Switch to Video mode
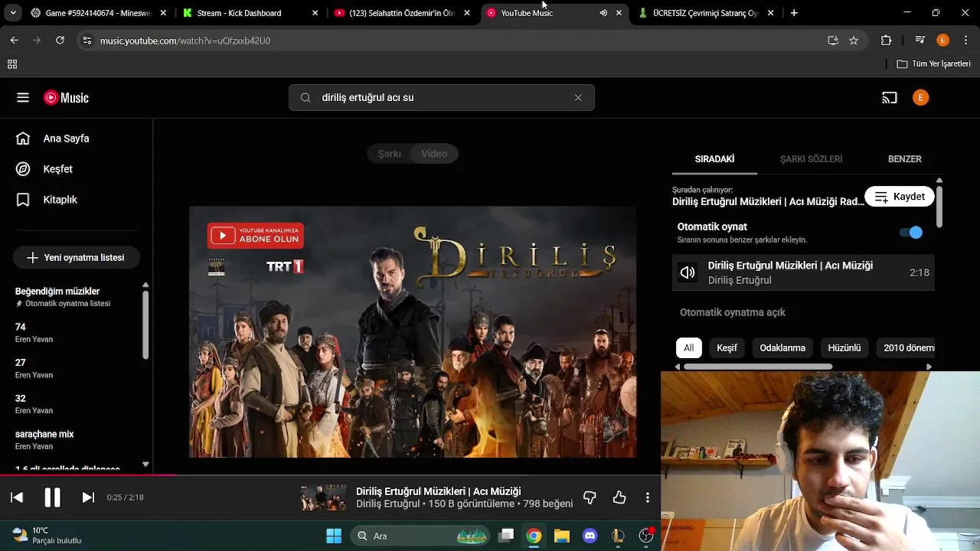Image resolution: width=980 pixels, height=551 pixels. pos(434,154)
